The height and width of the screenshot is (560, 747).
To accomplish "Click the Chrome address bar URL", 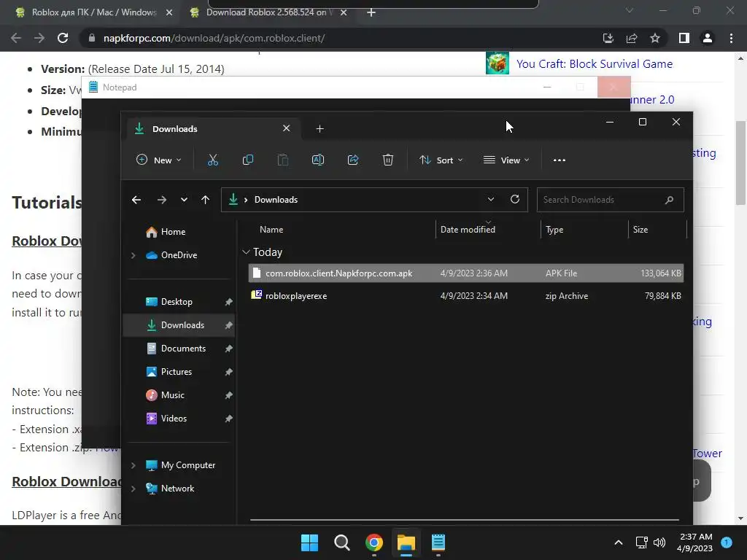I will (x=214, y=38).
